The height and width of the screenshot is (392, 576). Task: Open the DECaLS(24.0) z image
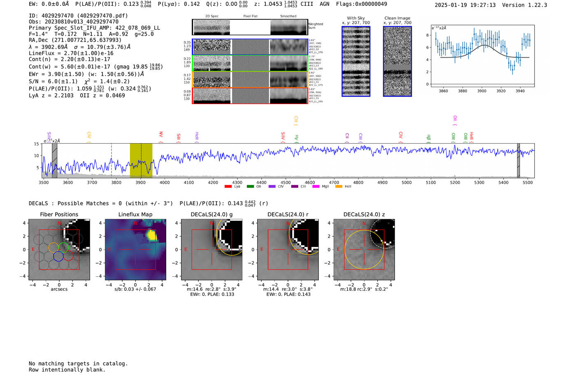tap(364, 250)
